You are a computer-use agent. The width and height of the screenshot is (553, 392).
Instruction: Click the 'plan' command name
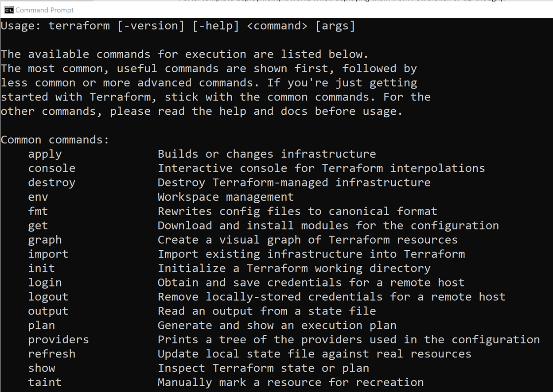pyautogui.click(x=41, y=326)
